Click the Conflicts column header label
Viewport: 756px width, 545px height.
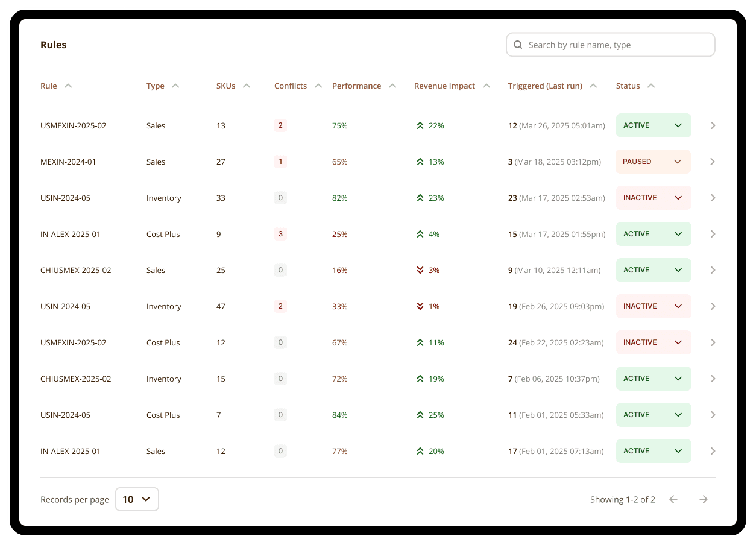pyautogui.click(x=291, y=86)
